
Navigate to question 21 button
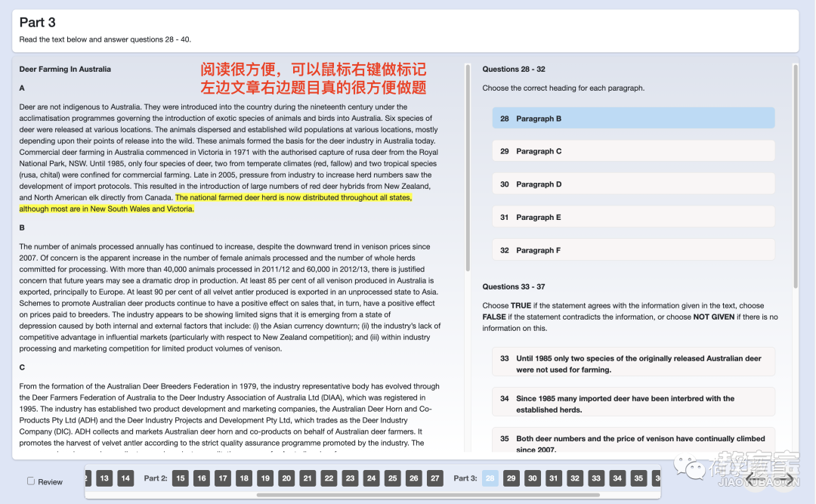pyautogui.click(x=308, y=478)
